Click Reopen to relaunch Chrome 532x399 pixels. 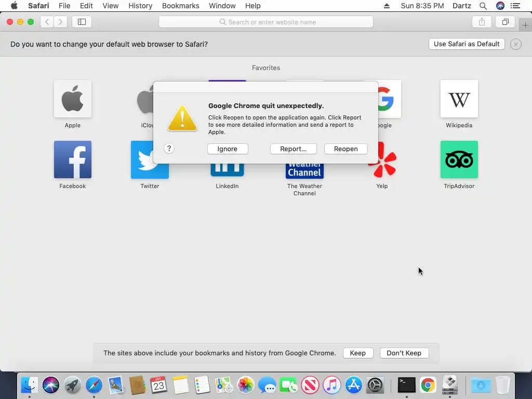click(345, 149)
